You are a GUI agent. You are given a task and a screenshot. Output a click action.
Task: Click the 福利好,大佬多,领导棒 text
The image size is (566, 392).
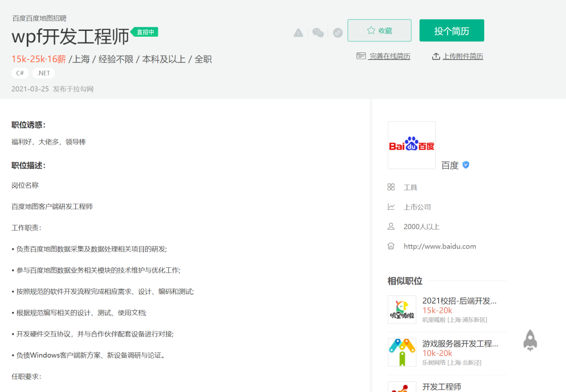[49, 142]
